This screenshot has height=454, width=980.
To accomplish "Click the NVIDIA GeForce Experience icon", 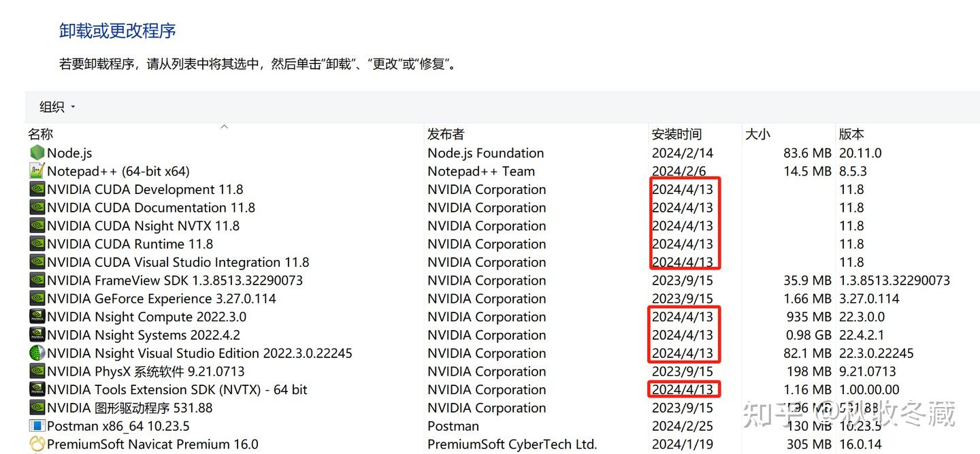I will (37, 298).
